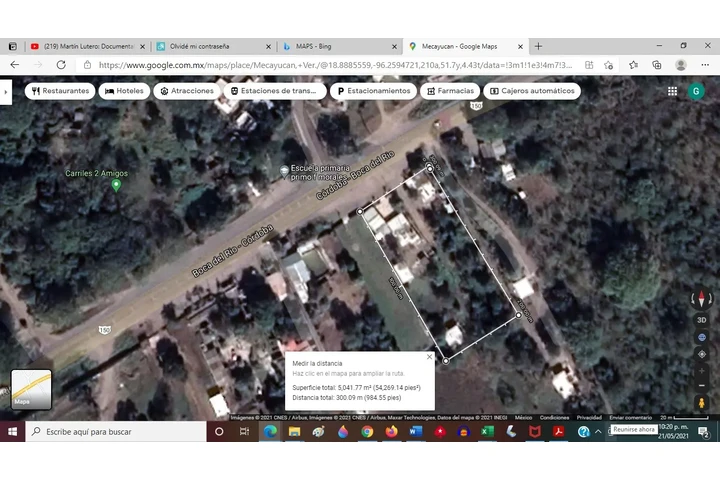Click the Restaurantes category chip
This screenshot has height=480, width=720.
(x=60, y=91)
